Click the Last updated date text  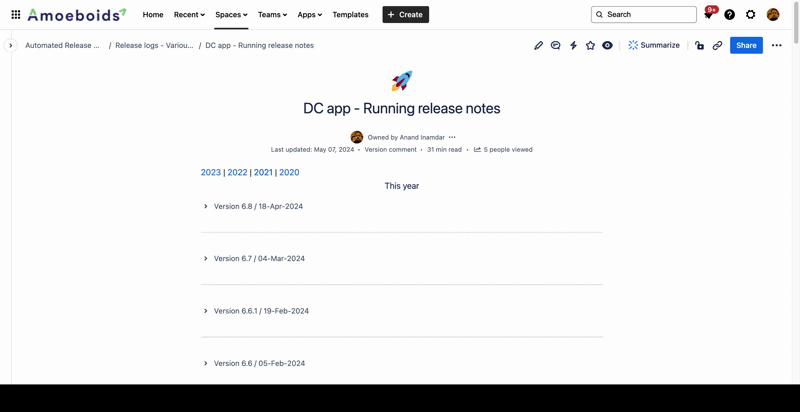pos(312,149)
